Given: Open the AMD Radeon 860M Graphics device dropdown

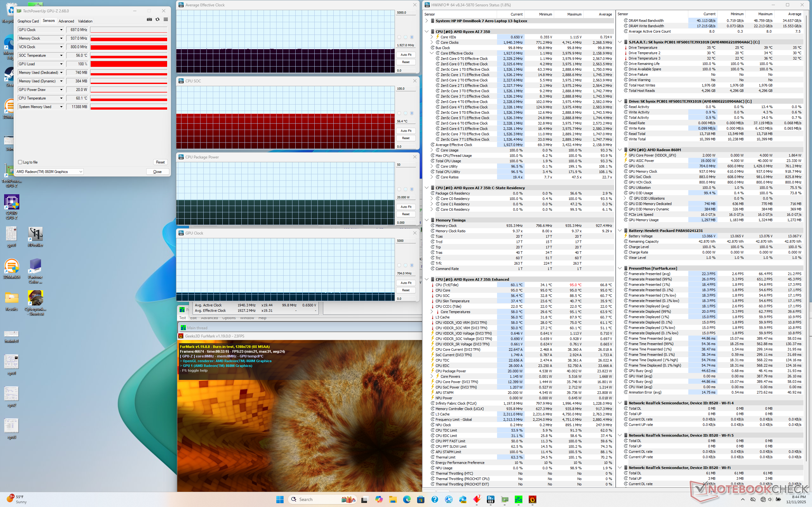Looking at the screenshot, I should [81, 172].
